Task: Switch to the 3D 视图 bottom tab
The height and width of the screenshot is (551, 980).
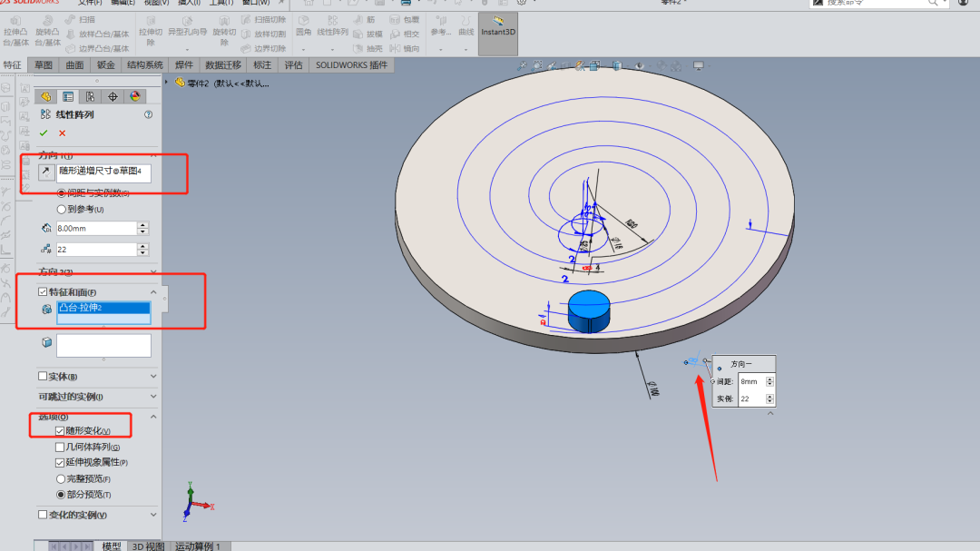Action: (x=148, y=546)
